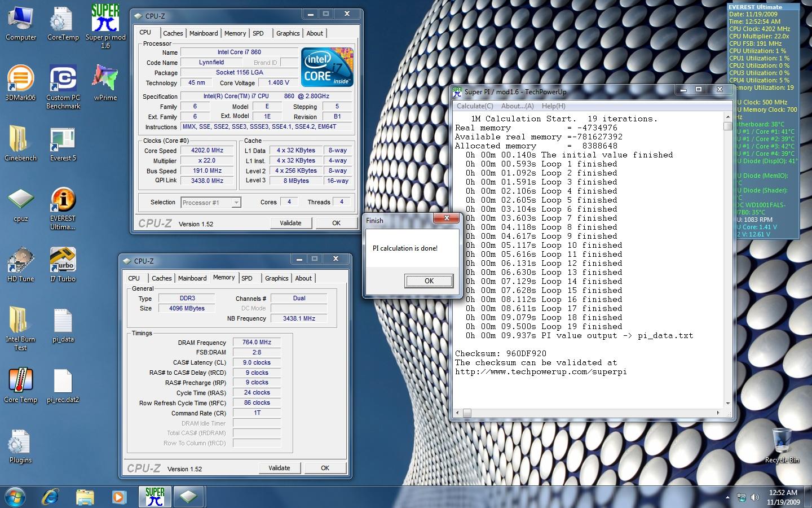The width and height of the screenshot is (812, 508).
Task: Click the Intel Core i7 logo
Action: tap(327, 67)
